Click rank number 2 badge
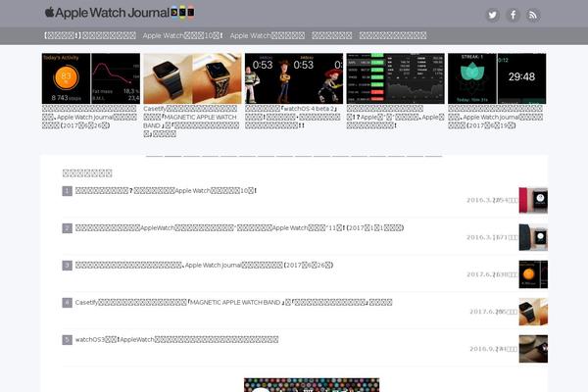Screen dimensions: 588x392 pos(67,228)
